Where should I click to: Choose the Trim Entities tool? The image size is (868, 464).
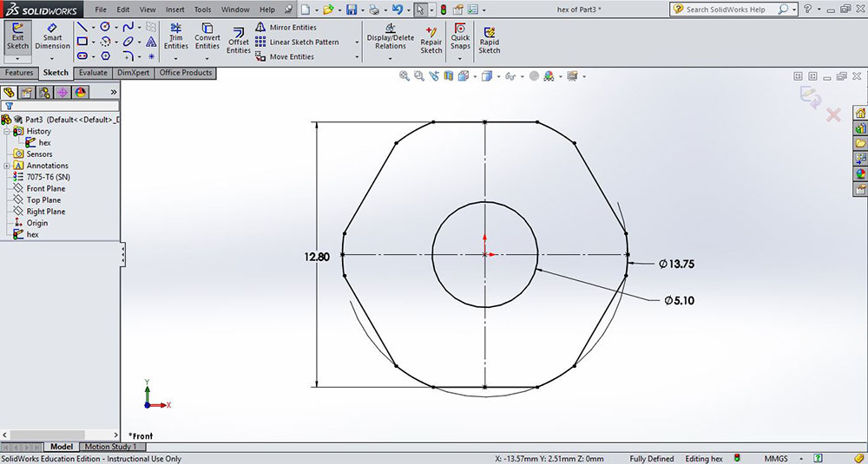pyautogui.click(x=176, y=37)
